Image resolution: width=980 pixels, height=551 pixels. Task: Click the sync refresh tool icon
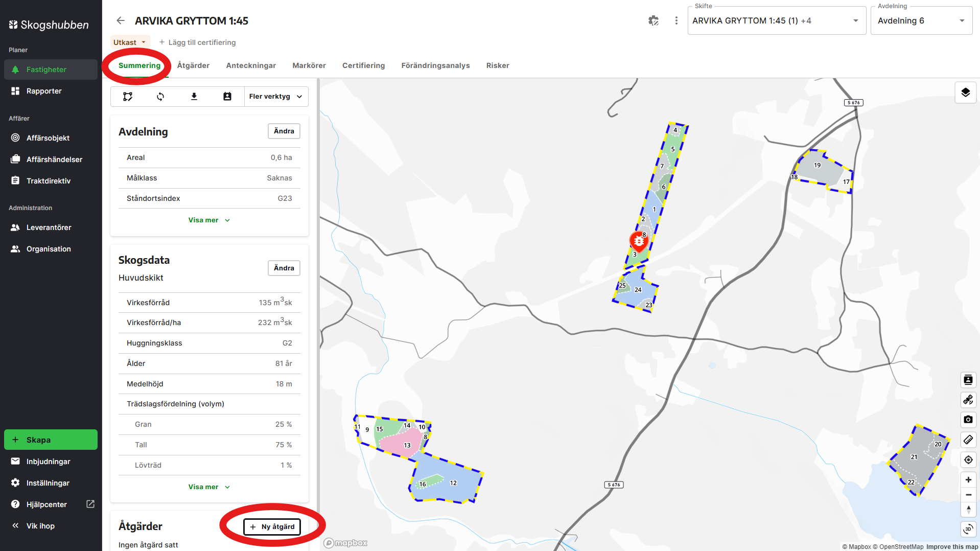click(x=160, y=97)
